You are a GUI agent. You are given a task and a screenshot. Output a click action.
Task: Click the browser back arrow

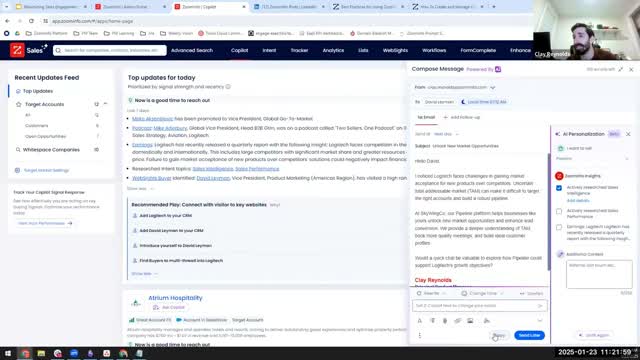(x=7, y=21)
